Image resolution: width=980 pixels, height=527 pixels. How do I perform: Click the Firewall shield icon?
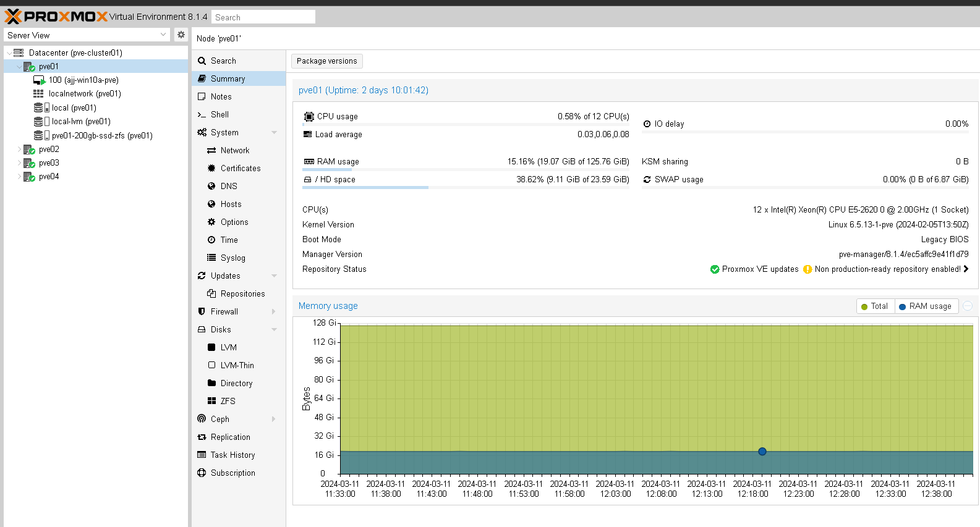[202, 311]
